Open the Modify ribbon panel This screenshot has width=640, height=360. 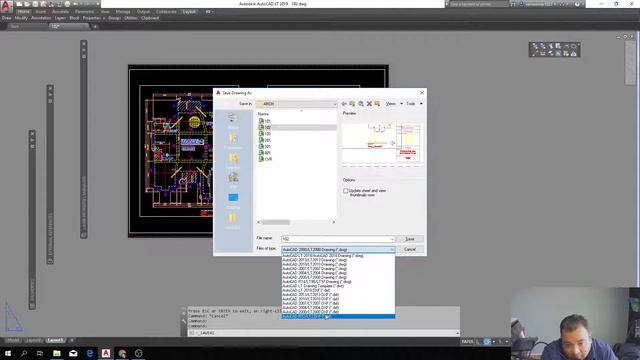pos(21,18)
